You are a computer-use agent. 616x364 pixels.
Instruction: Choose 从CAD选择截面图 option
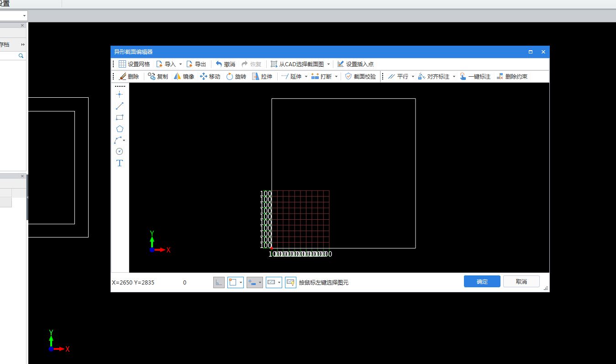tap(297, 64)
